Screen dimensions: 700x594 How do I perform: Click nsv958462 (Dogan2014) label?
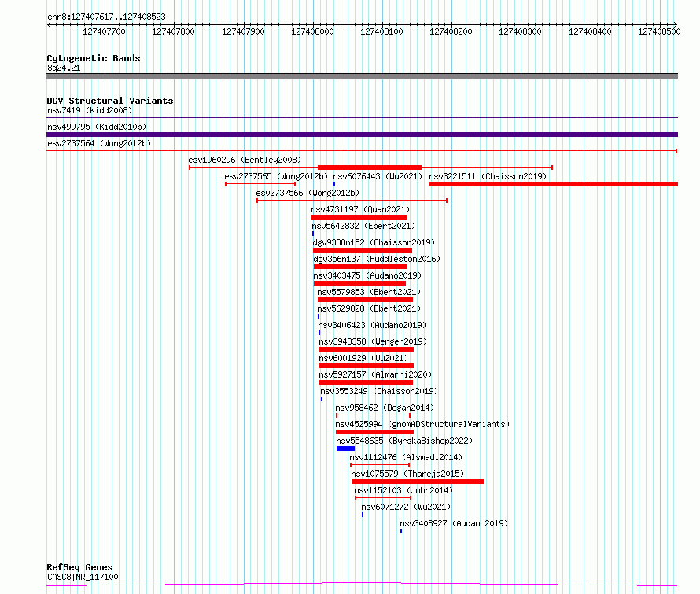click(385, 408)
